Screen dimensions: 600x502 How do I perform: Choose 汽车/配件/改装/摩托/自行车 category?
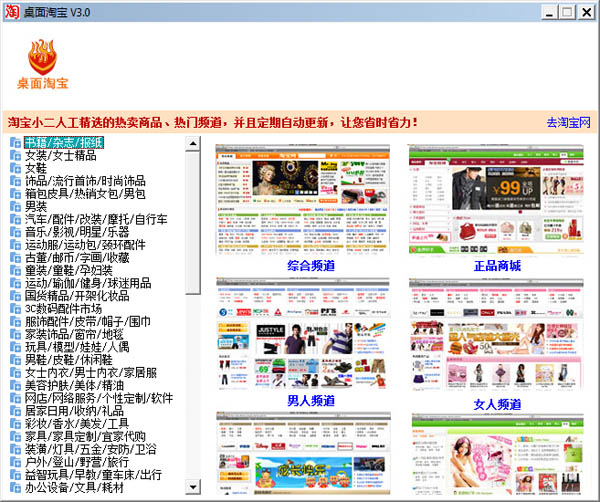tap(96, 219)
